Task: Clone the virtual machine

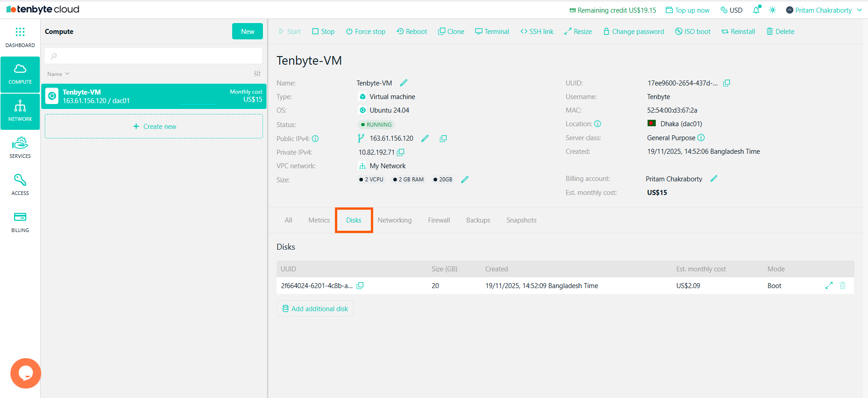Action: point(451,32)
